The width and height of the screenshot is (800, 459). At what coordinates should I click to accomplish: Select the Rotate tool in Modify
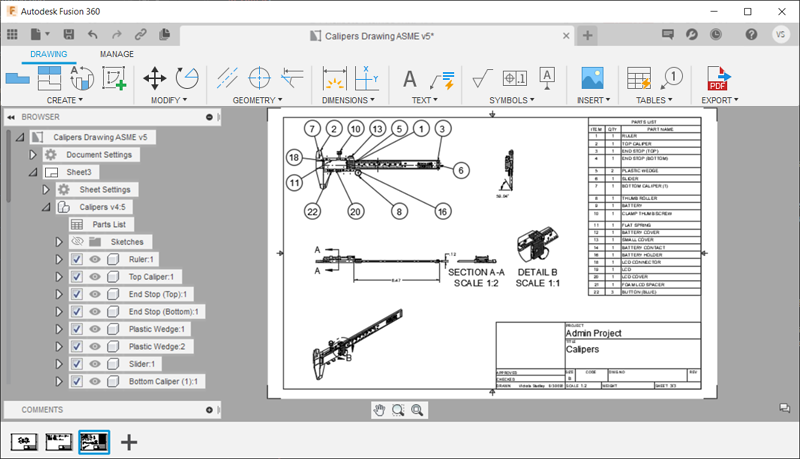pyautogui.click(x=187, y=78)
